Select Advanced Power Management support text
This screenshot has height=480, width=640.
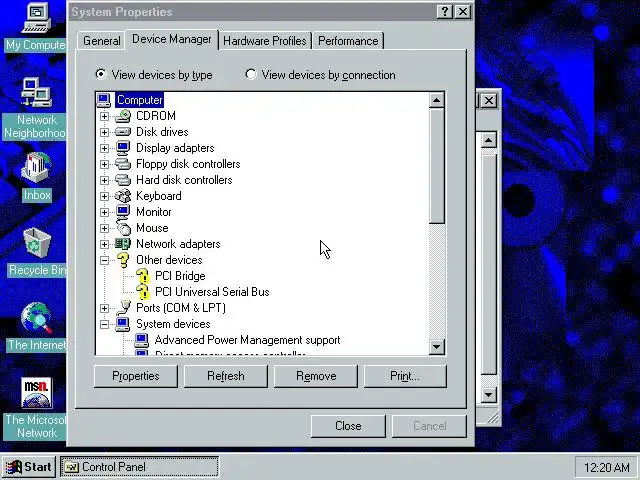tap(247, 340)
